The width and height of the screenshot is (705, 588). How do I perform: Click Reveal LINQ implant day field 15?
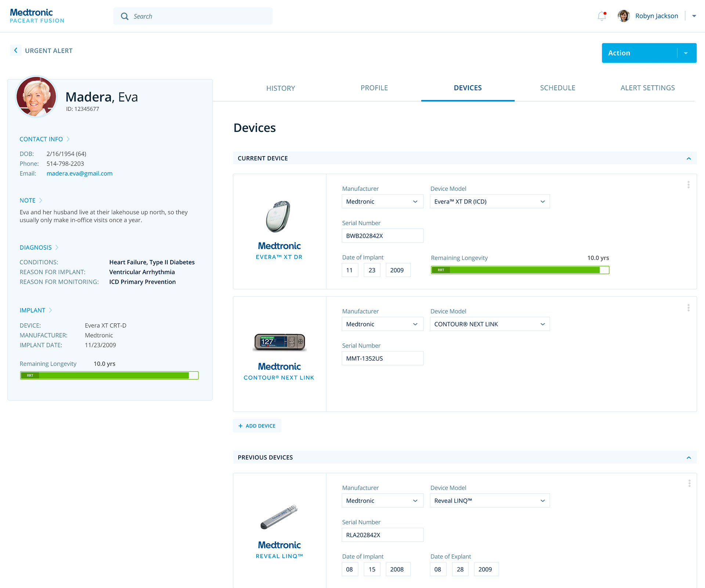[372, 569]
